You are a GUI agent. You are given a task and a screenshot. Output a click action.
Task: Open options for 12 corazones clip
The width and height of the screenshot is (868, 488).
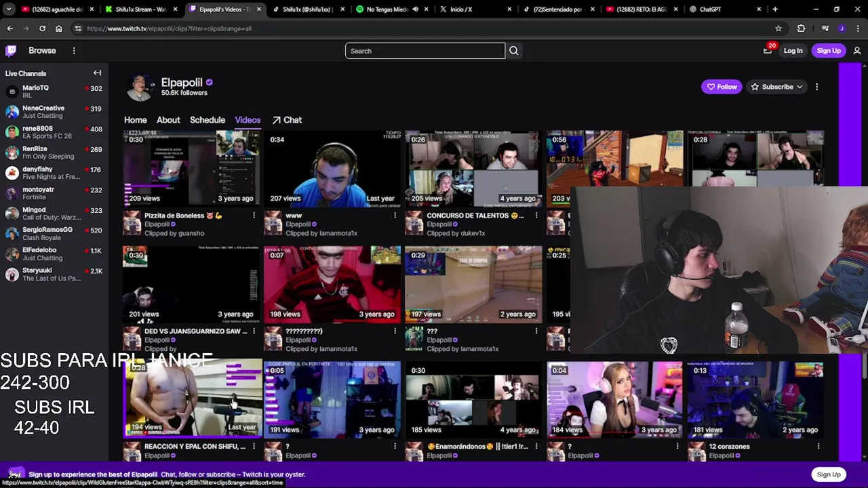coord(818,447)
